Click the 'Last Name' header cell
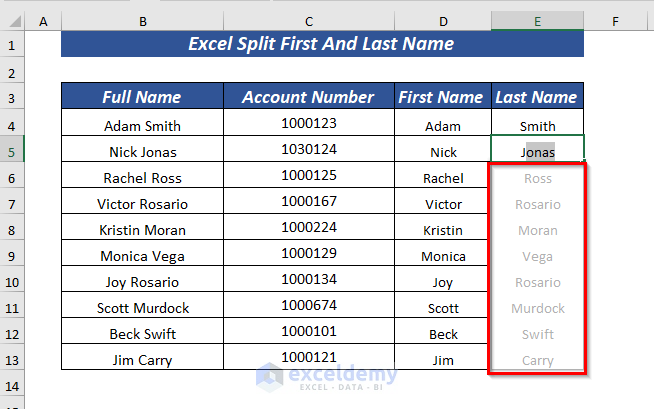The image size is (654, 409). coord(537,97)
